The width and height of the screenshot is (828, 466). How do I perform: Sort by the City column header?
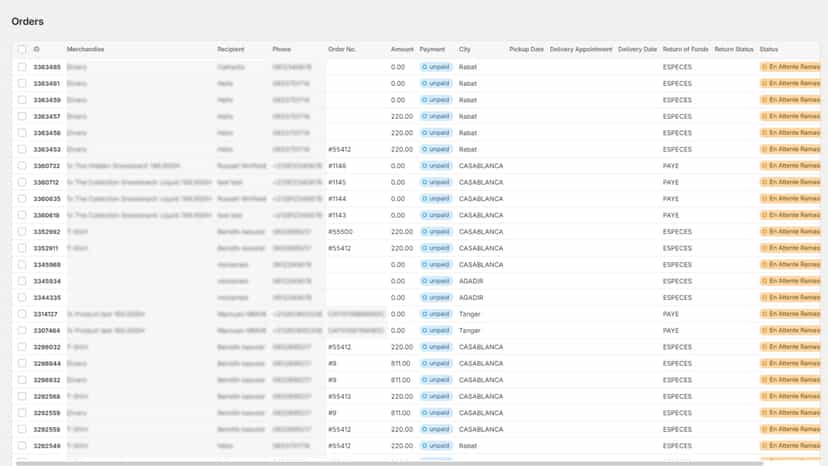465,49
